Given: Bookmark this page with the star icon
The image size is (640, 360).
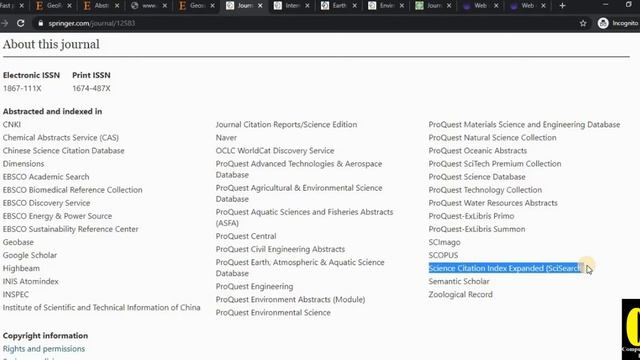Looking at the screenshot, I should (583, 23).
